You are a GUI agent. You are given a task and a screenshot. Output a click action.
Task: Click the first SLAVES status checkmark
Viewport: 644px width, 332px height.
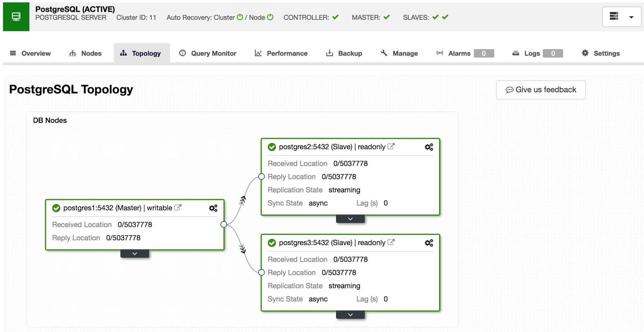(436, 17)
